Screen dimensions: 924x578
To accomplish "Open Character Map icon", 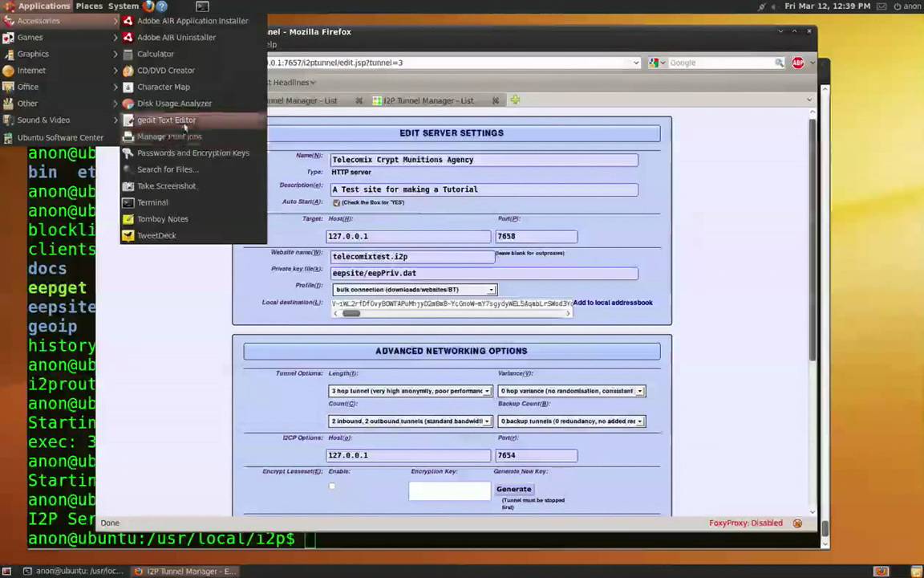I will [128, 87].
